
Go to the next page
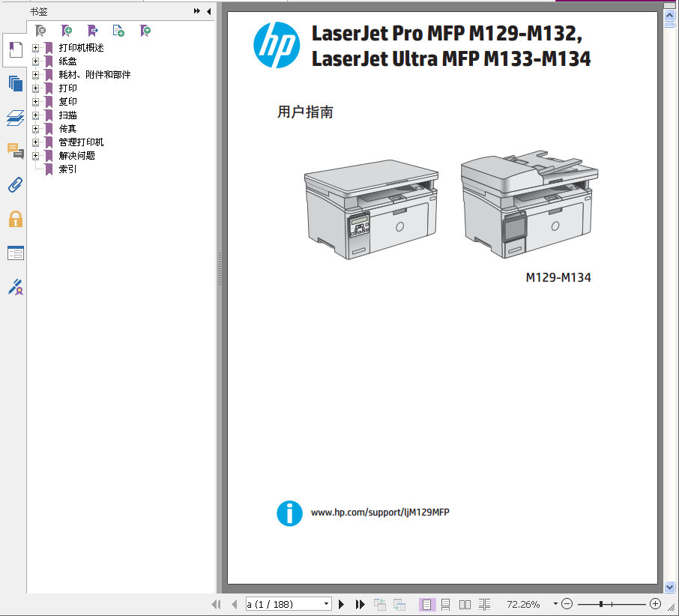341,604
